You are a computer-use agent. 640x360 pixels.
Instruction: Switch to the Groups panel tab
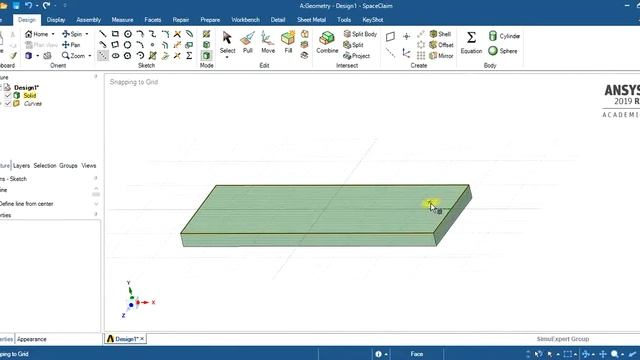tap(68, 166)
